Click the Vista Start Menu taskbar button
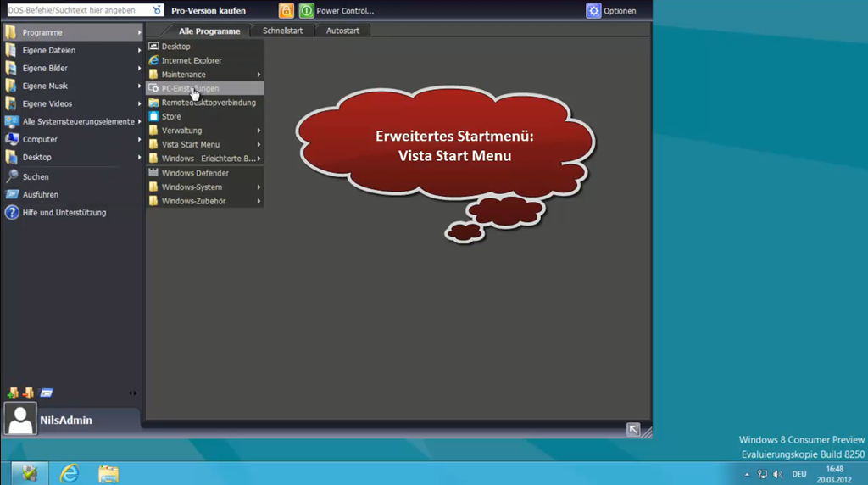868x485 pixels. point(30,473)
